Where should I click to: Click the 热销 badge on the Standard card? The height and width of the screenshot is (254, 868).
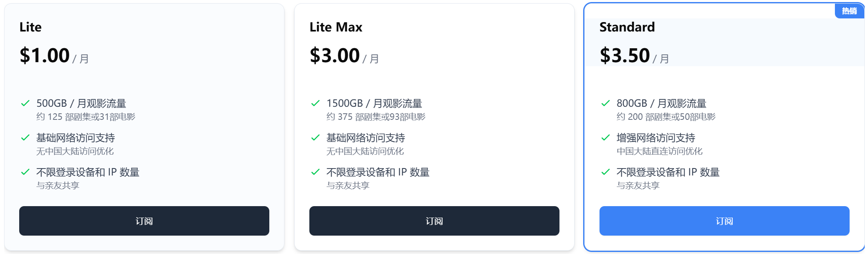pyautogui.click(x=849, y=11)
